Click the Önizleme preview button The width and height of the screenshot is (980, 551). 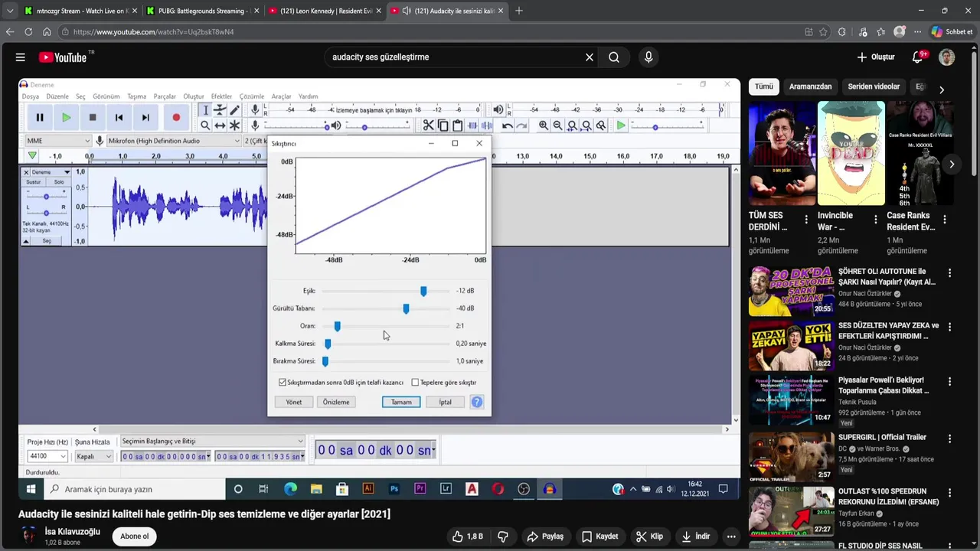(x=336, y=402)
